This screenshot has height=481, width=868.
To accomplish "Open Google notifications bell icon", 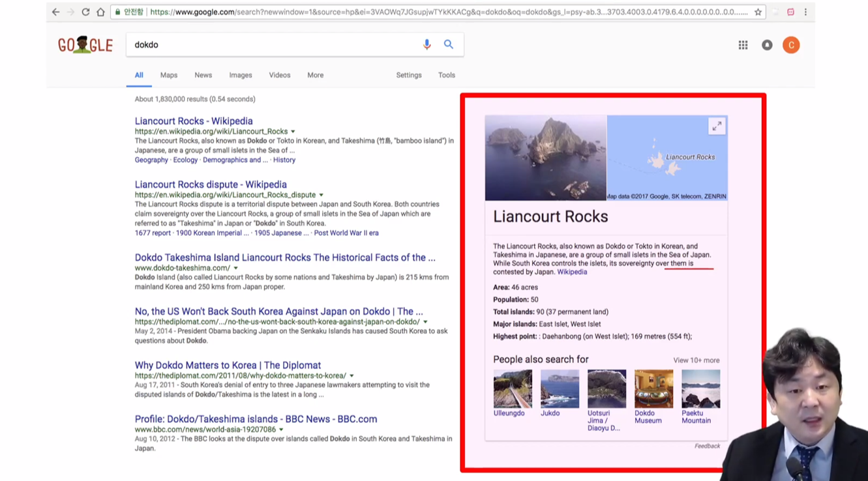I will [x=767, y=45].
